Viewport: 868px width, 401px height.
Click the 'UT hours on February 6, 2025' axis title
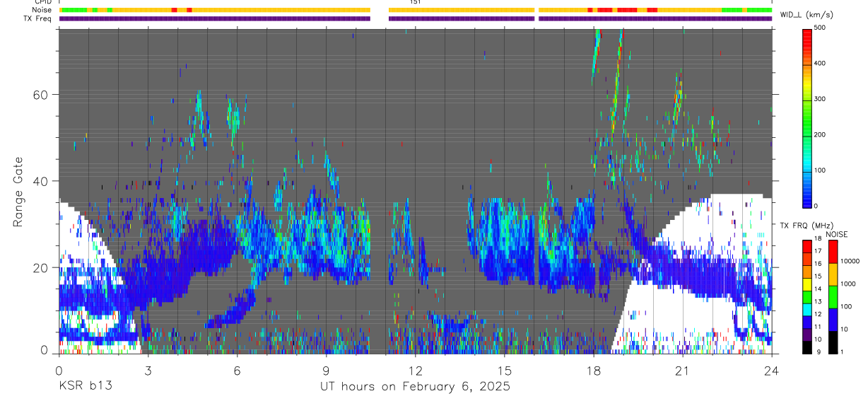[415, 386]
